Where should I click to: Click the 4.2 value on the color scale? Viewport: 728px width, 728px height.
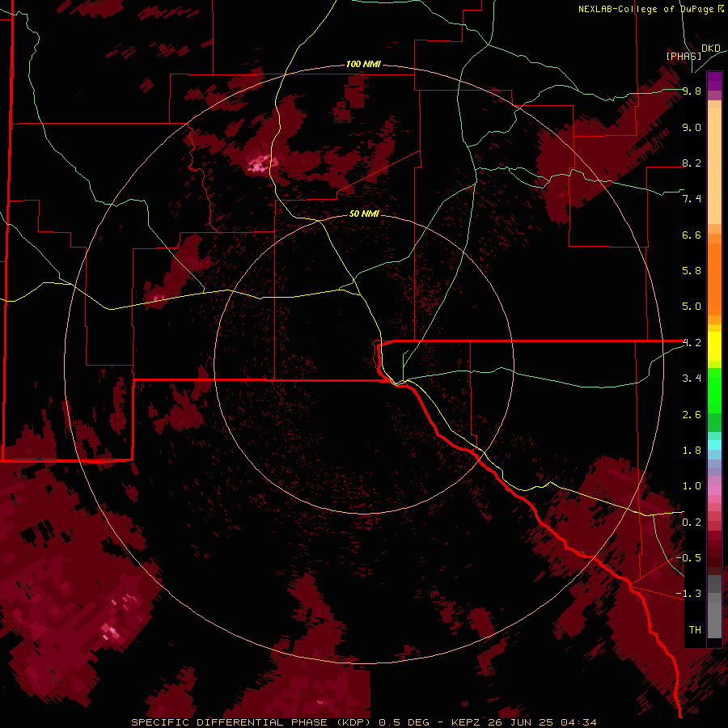(692, 343)
